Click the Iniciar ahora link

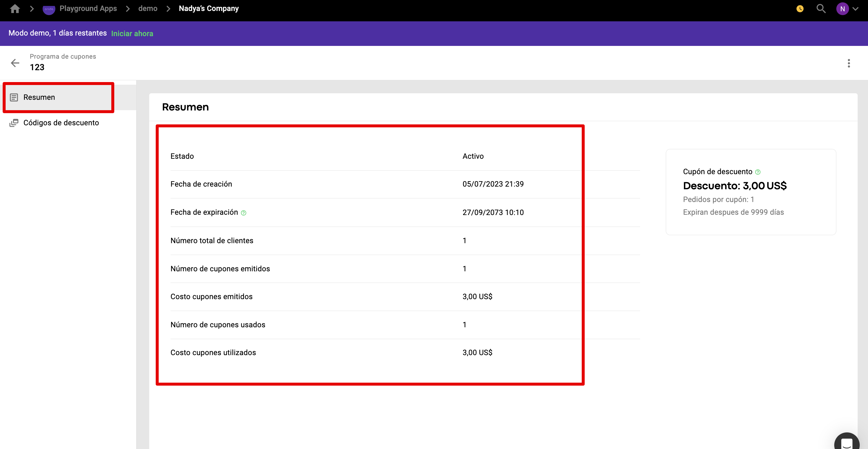point(132,33)
